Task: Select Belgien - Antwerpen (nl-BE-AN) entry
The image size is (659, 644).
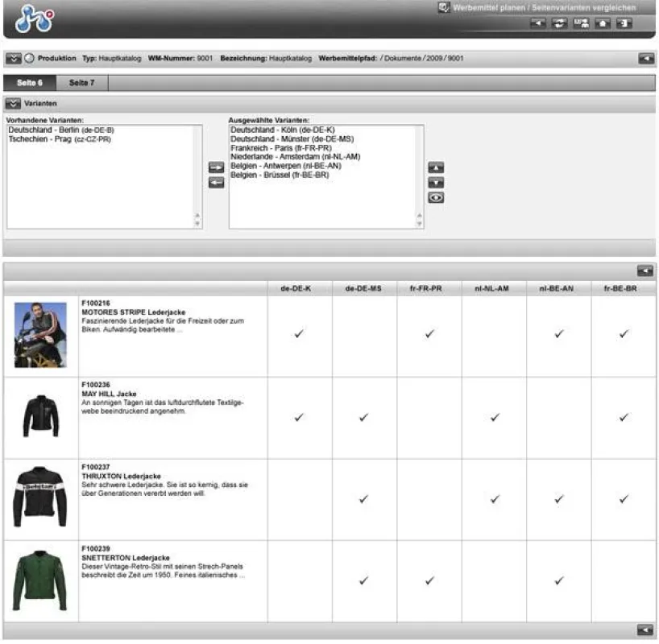Action: [x=286, y=166]
